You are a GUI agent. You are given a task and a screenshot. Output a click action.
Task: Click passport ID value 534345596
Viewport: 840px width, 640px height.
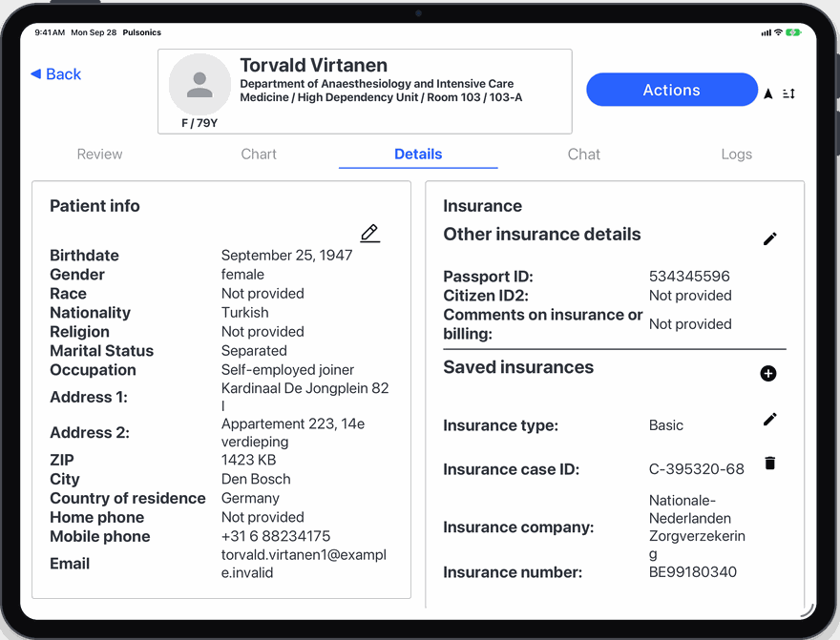pyautogui.click(x=689, y=276)
